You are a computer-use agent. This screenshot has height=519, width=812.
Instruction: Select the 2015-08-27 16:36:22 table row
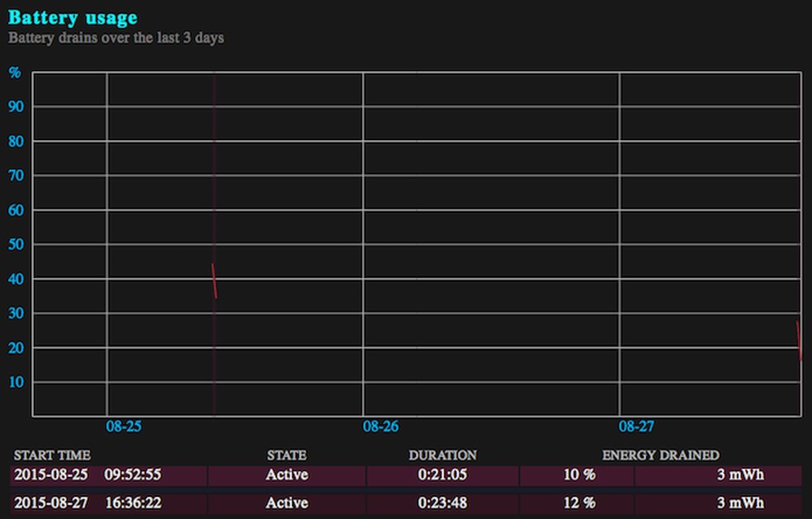coord(406,503)
